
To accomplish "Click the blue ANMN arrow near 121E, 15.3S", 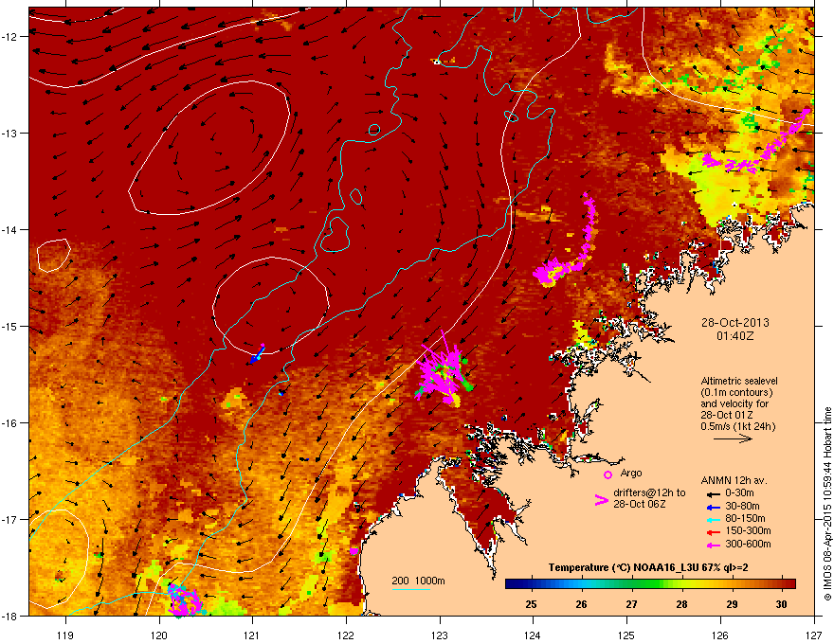I will (x=257, y=354).
